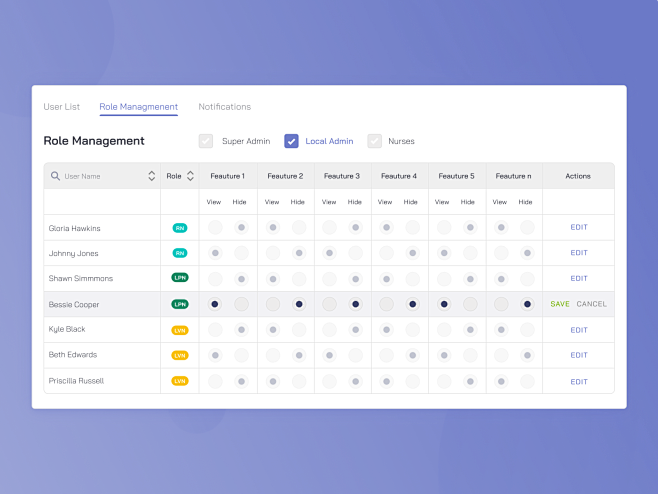
Task: Click Gloria Hawkins RN role badge
Action: (x=180, y=228)
